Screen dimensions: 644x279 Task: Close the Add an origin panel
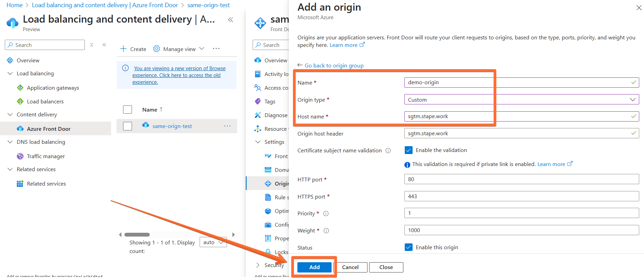tap(639, 8)
